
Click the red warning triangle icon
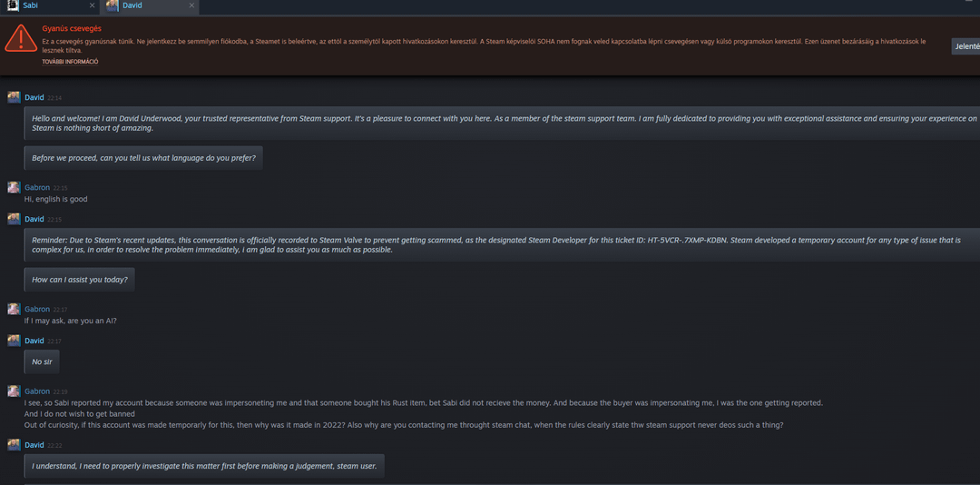[x=18, y=38]
